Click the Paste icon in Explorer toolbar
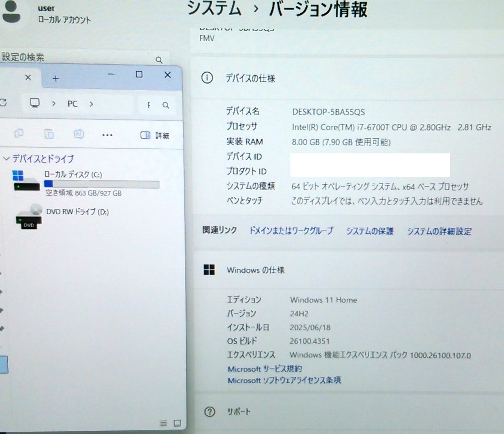This screenshot has height=434, width=504. click(49, 134)
